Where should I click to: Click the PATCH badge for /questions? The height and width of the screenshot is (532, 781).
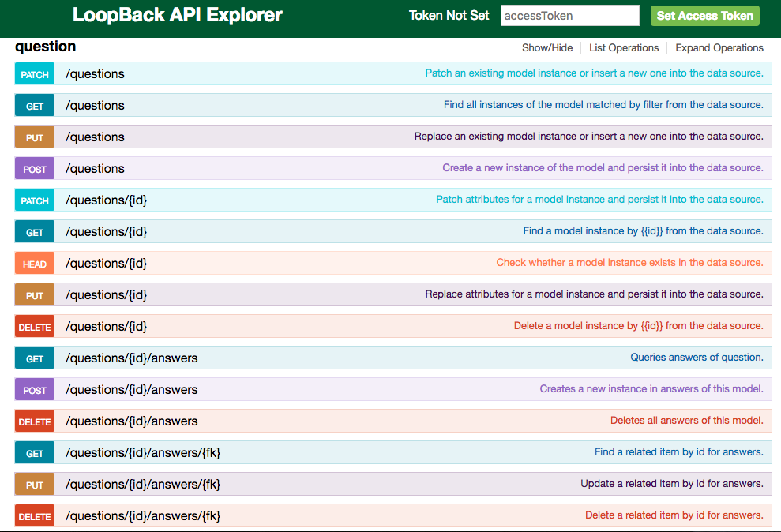pyautogui.click(x=35, y=74)
